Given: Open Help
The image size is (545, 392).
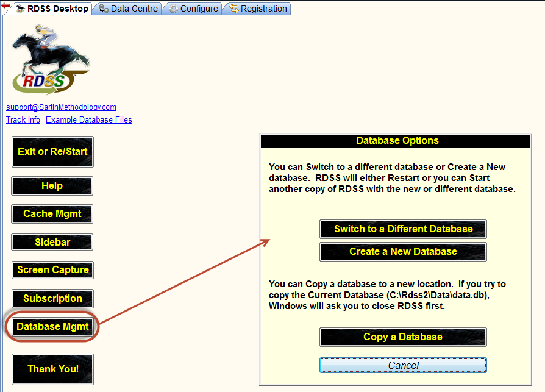Looking at the screenshot, I should [52, 185].
